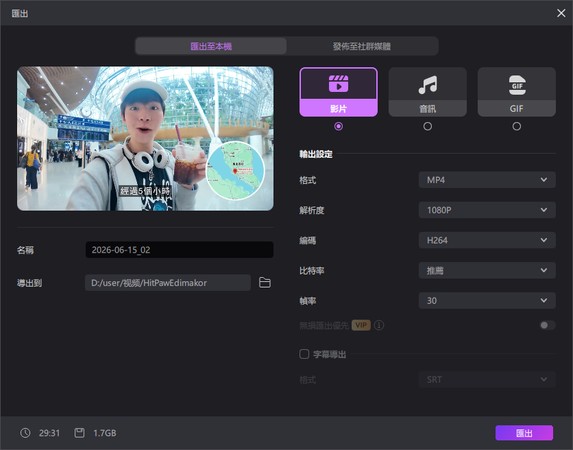Screen dimensions: 573x450
Task: Click the 導出到 path field
Action: pos(168,283)
